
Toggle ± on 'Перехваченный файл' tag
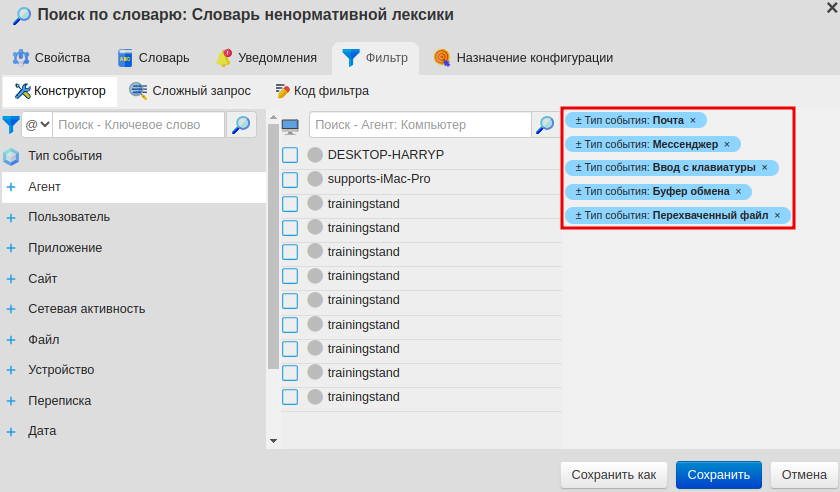579,215
